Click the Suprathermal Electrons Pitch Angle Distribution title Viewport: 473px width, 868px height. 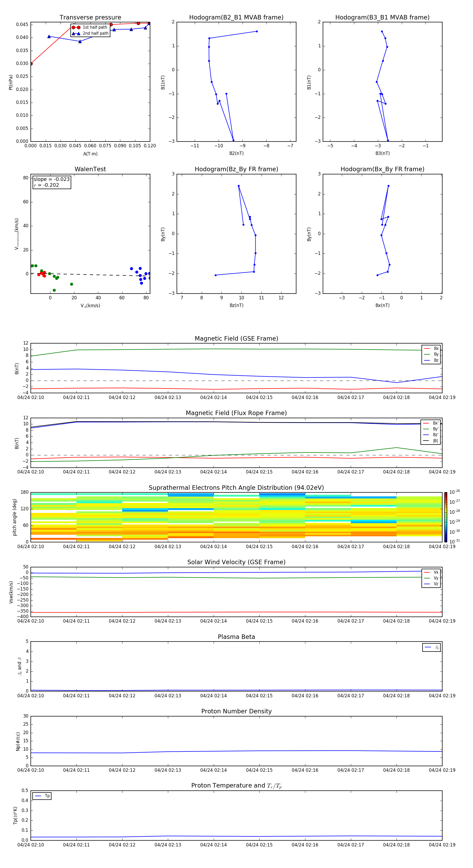click(x=236, y=488)
